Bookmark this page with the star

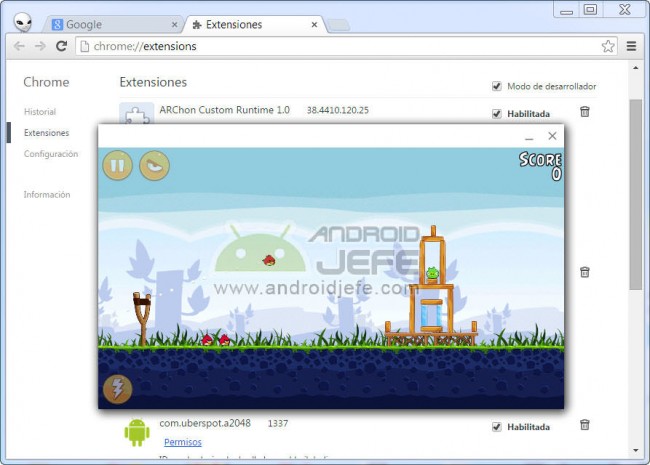608,46
